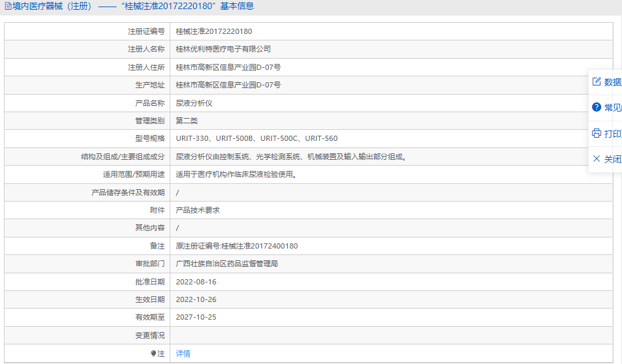Click the 生效日期 row label

coord(150,299)
